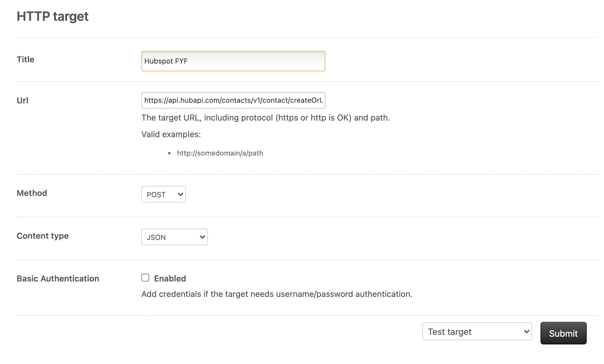Click the Method field label
Screen dimensions: 604x364
(32, 193)
